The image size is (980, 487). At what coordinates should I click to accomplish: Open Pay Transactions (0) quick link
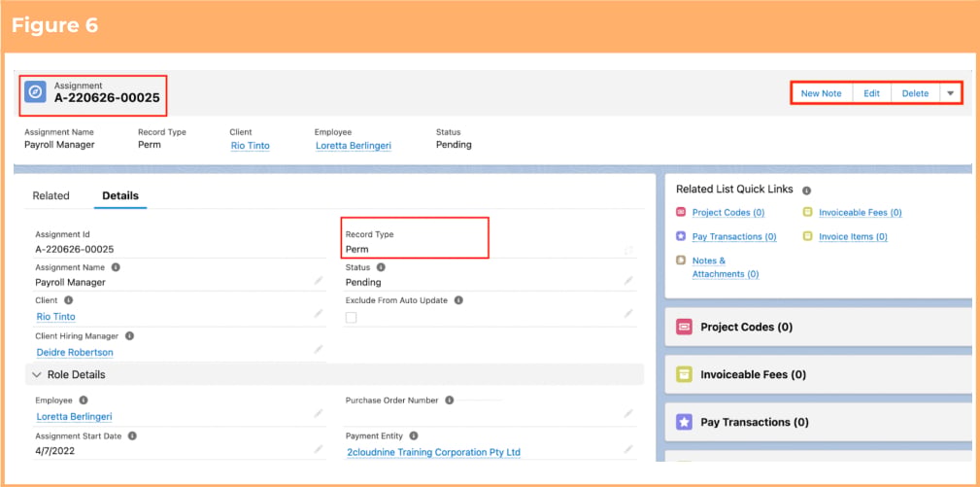[734, 236]
